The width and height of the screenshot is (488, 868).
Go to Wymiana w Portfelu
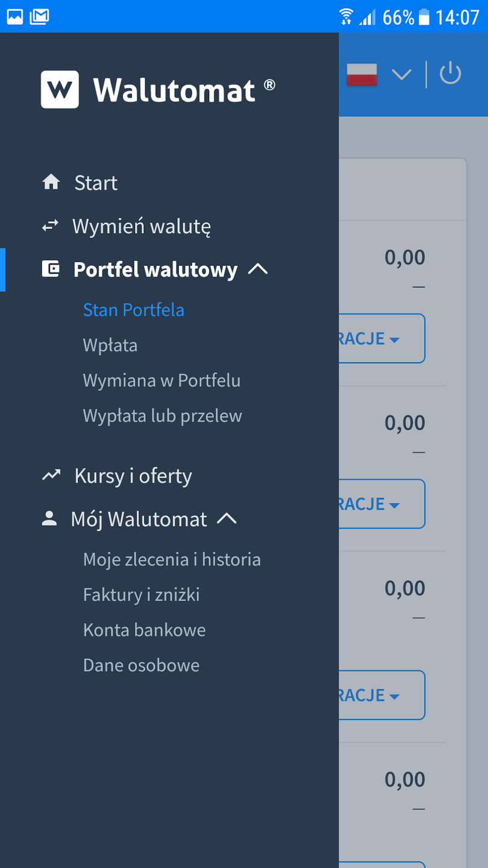(161, 380)
